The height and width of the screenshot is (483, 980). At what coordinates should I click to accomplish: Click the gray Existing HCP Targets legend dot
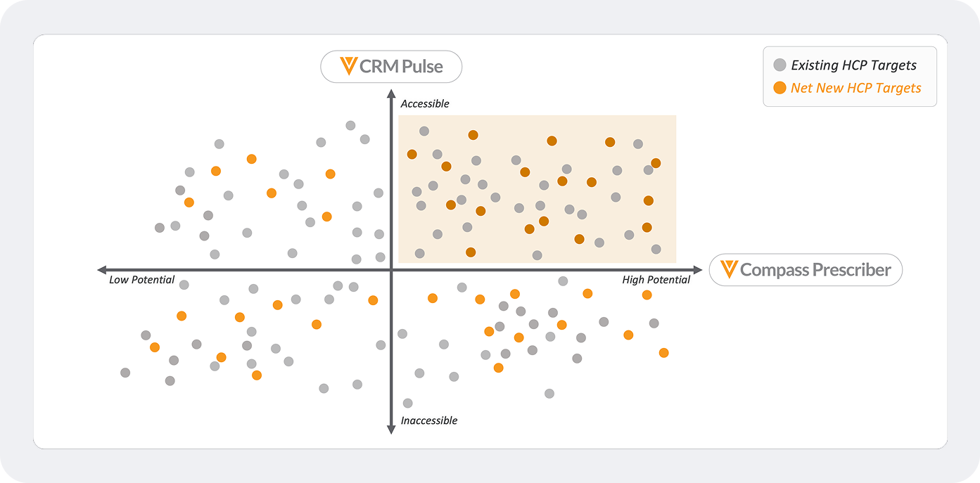779,65
